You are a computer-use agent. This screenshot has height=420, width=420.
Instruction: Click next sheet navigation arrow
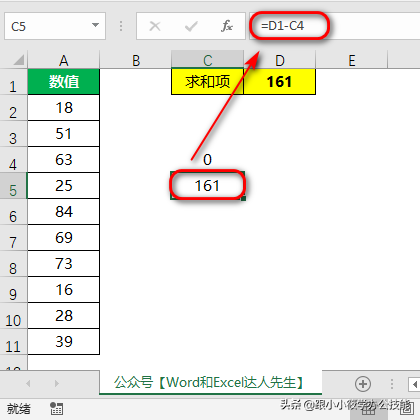[x=57, y=383]
